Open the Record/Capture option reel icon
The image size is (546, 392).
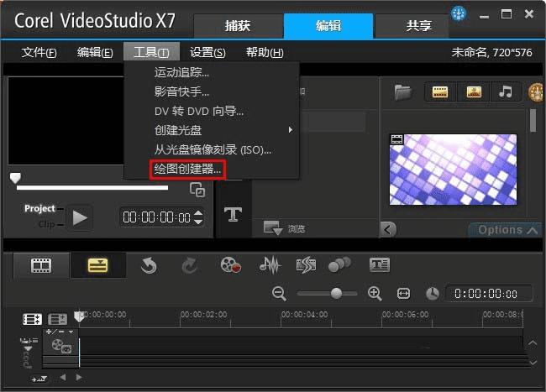[x=230, y=265]
